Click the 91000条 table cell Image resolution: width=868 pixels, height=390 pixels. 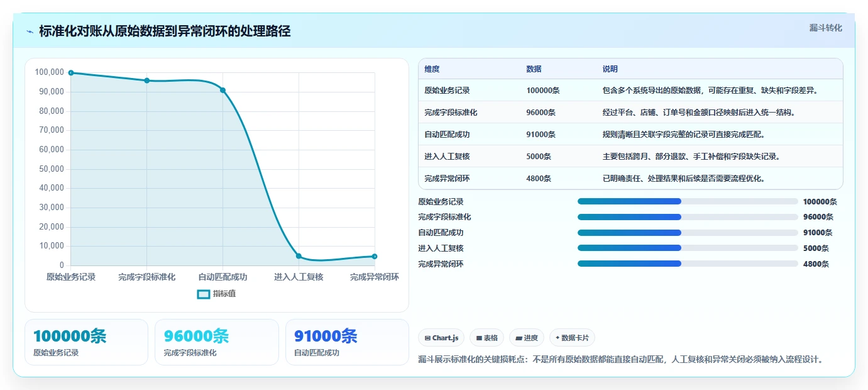point(541,135)
